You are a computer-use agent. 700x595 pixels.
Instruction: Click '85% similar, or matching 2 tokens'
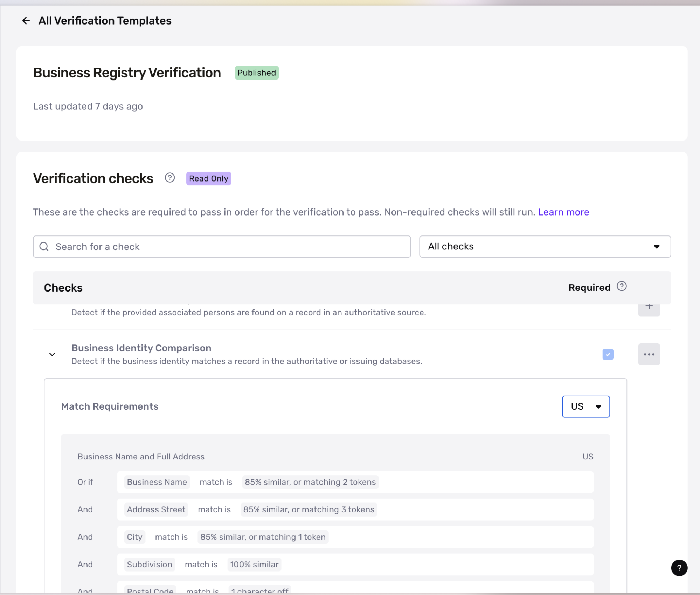310,482
